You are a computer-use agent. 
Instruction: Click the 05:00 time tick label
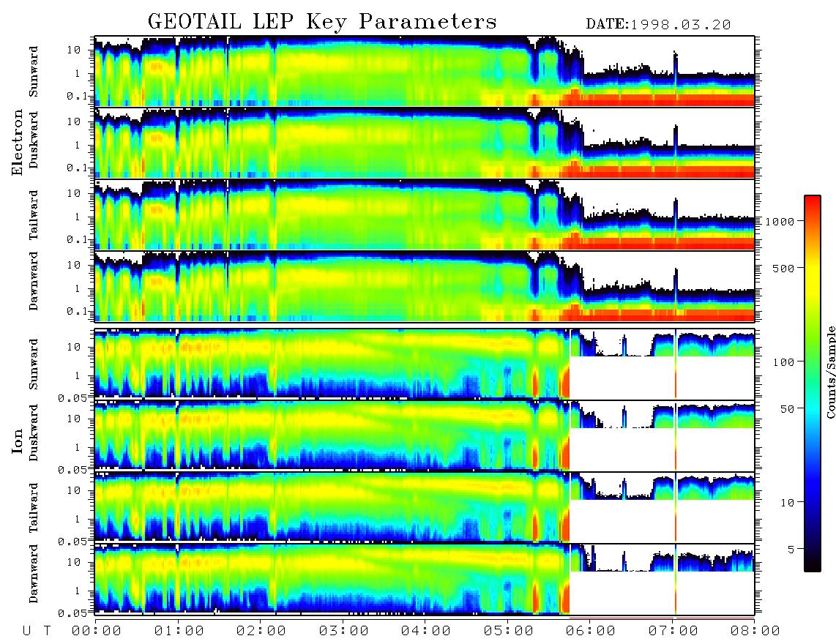tap(508, 632)
